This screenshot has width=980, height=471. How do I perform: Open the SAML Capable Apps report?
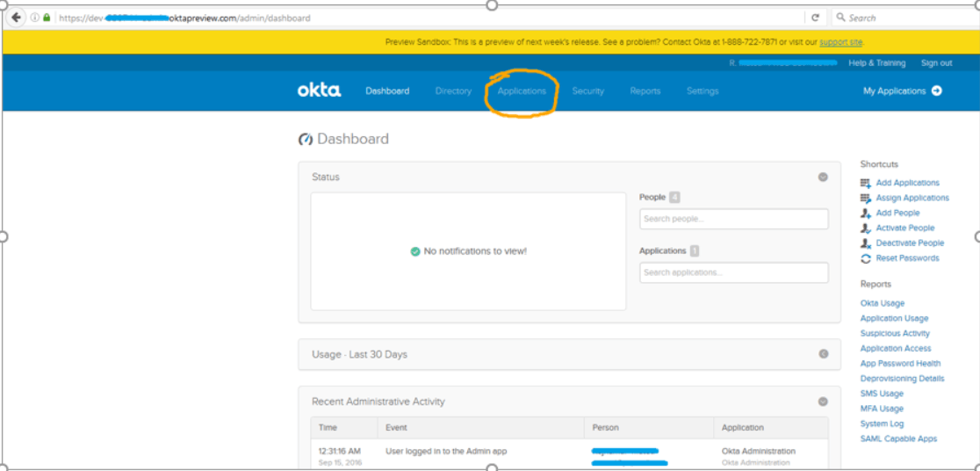pyautogui.click(x=898, y=438)
